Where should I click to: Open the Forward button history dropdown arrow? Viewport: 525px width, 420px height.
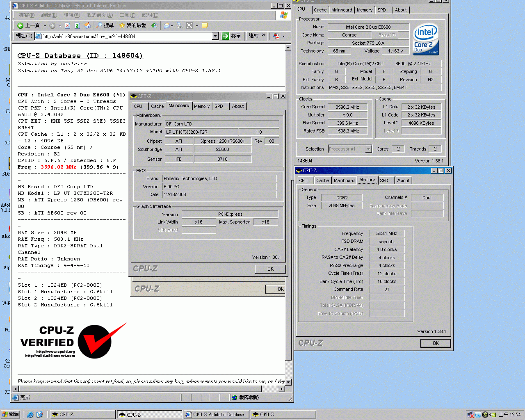click(x=60, y=25)
